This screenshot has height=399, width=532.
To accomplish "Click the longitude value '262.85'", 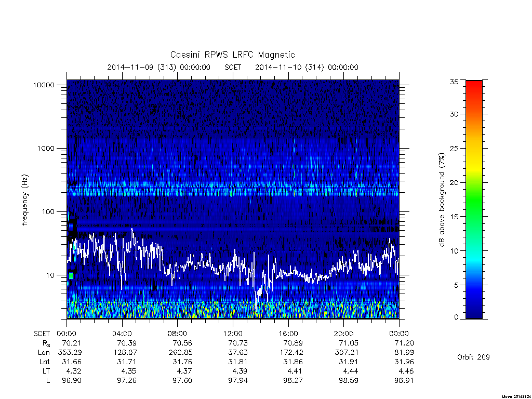I will click(180, 353).
